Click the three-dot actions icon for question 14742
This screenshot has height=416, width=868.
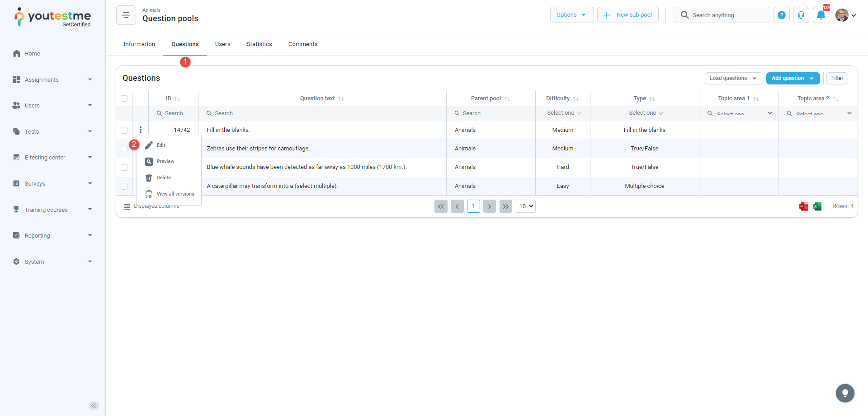click(141, 130)
